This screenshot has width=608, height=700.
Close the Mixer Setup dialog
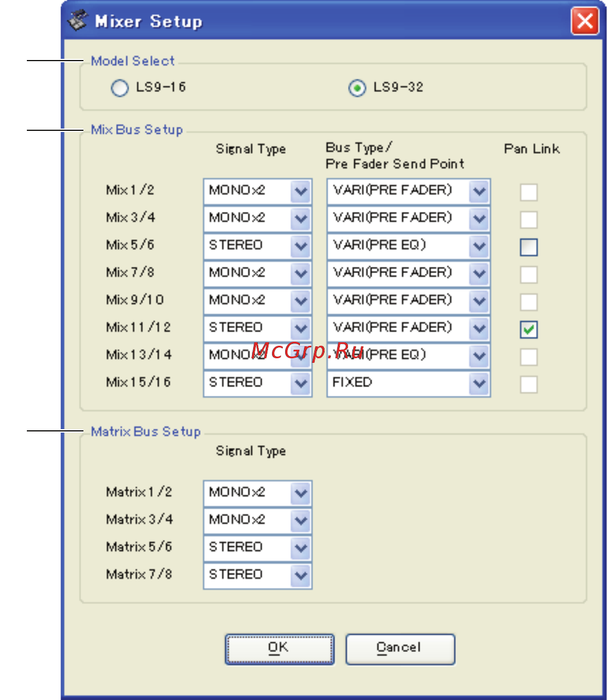click(x=585, y=22)
